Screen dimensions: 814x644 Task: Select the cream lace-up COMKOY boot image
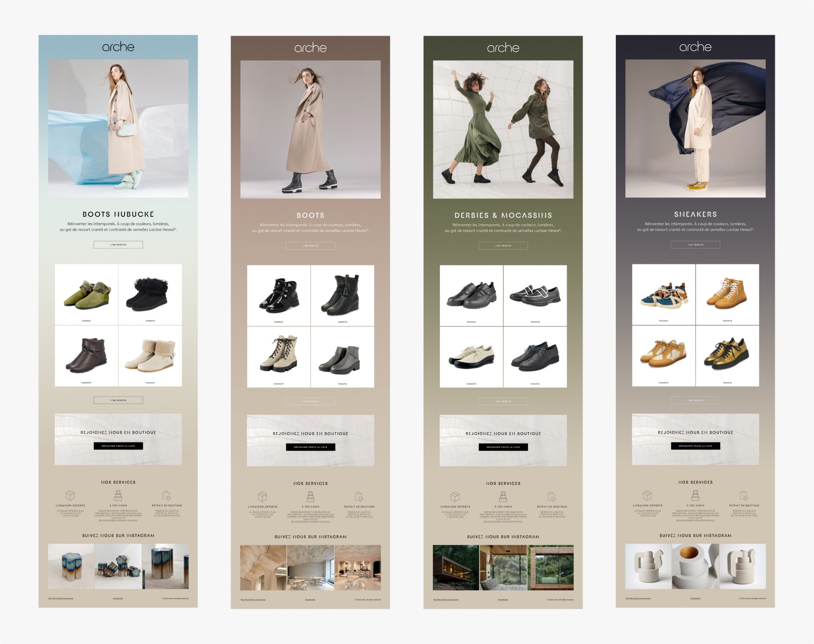(279, 354)
